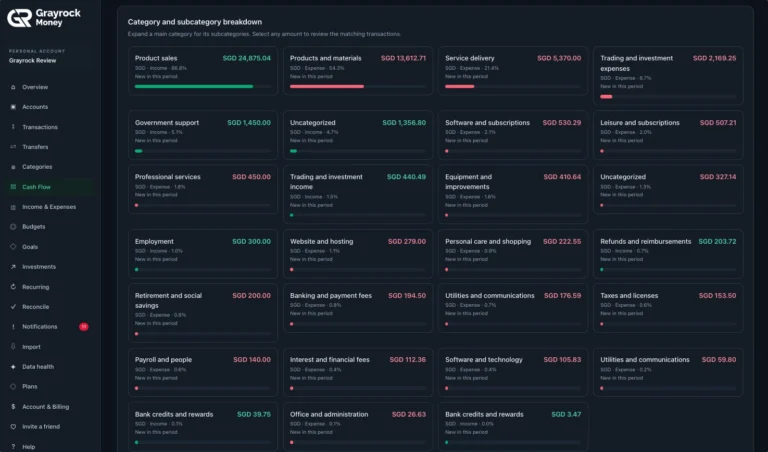Image resolution: width=768 pixels, height=452 pixels.
Task: Click the Grayrock Review account name
Action: 32,61
